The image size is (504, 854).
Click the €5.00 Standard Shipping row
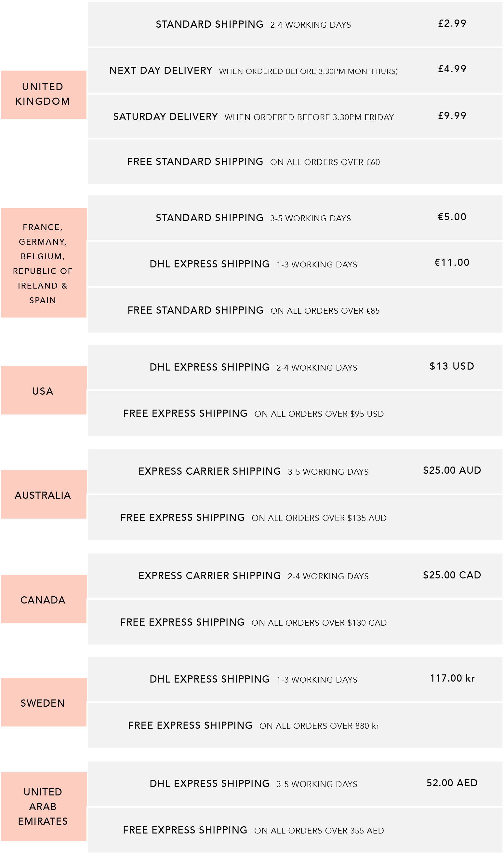(x=295, y=217)
